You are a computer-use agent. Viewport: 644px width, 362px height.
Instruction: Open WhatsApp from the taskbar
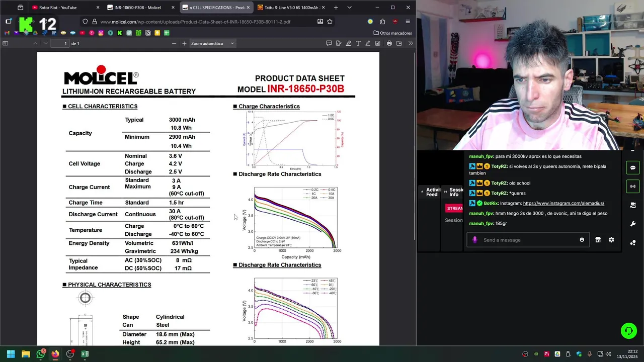40,354
